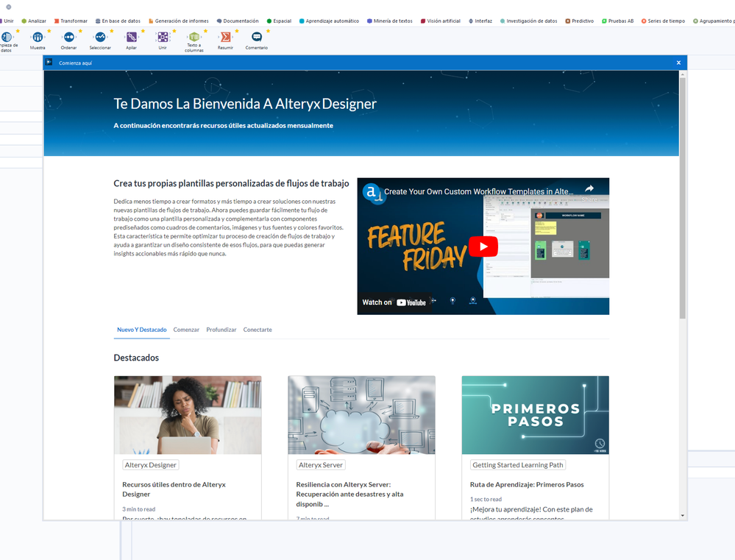Viewport: 735px width, 560px height.
Task: Close the Comienza aquí dialog
Action: 678,63
